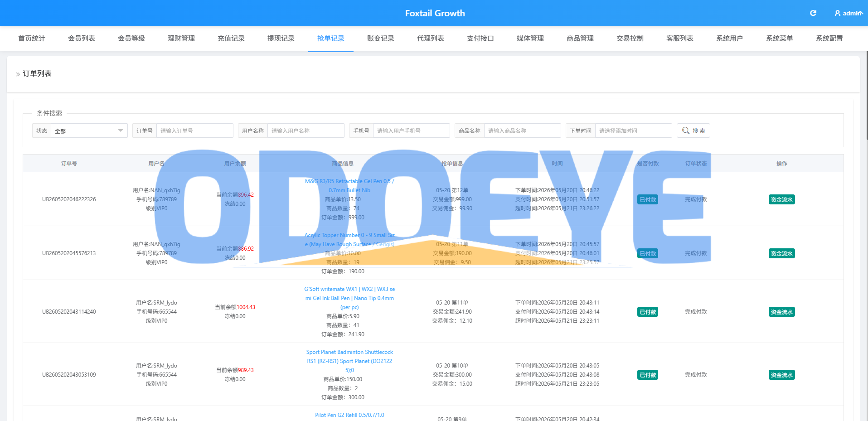Go to 首页统计 tab

(x=32, y=39)
